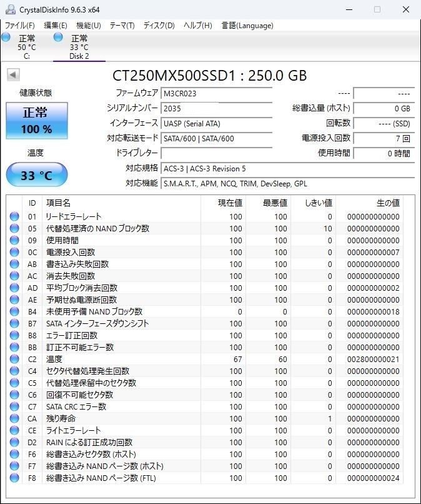421x504 pixels.
Task: Click status orb for AB 書き込み失敗回数
Action: coord(14,264)
